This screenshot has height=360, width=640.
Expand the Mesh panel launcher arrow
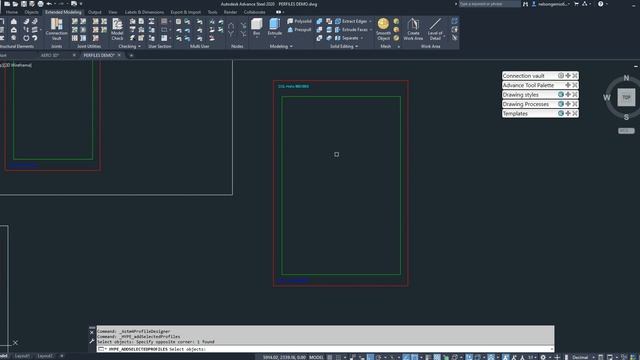[x=399, y=47]
